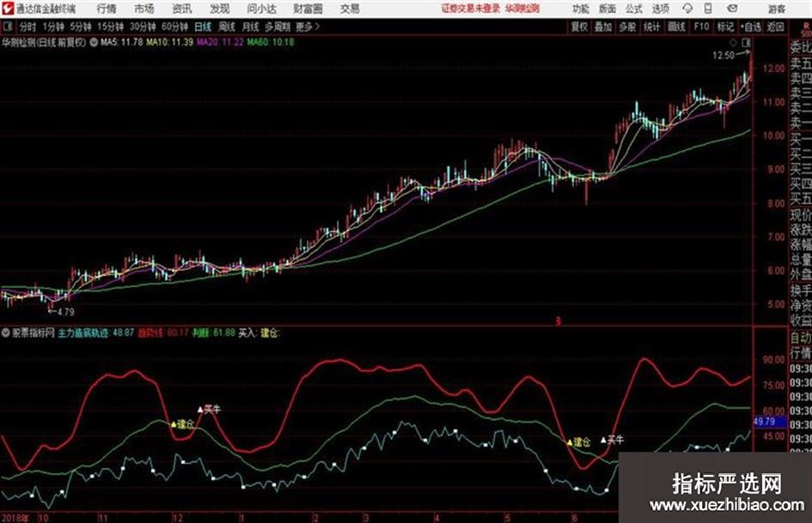Open the 问小达 menu
The image size is (812, 523).
[x=261, y=9]
